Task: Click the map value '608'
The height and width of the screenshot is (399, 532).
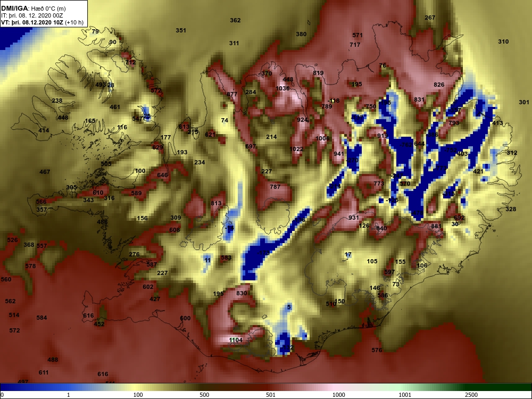Action: 174,230
